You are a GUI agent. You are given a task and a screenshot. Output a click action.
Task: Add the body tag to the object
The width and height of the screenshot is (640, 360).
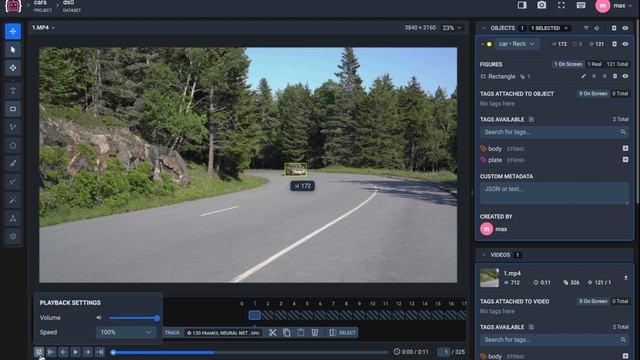point(625,149)
